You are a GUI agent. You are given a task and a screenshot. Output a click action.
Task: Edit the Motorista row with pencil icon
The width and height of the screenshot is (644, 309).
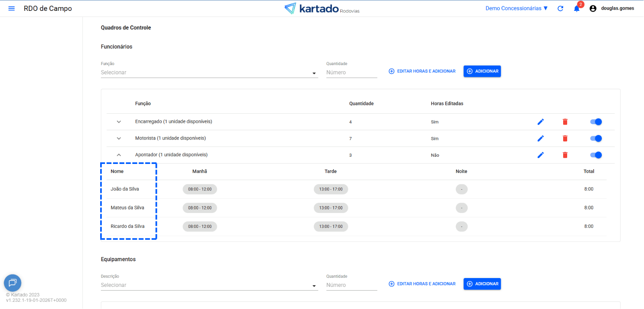[x=541, y=138]
